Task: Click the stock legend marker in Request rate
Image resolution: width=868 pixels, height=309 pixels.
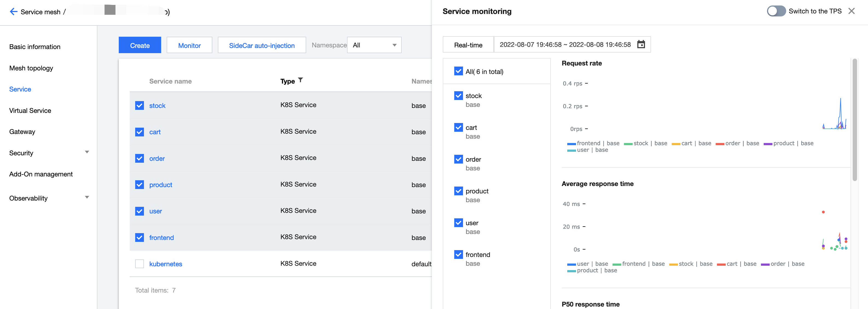Action: pyautogui.click(x=628, y=144)
